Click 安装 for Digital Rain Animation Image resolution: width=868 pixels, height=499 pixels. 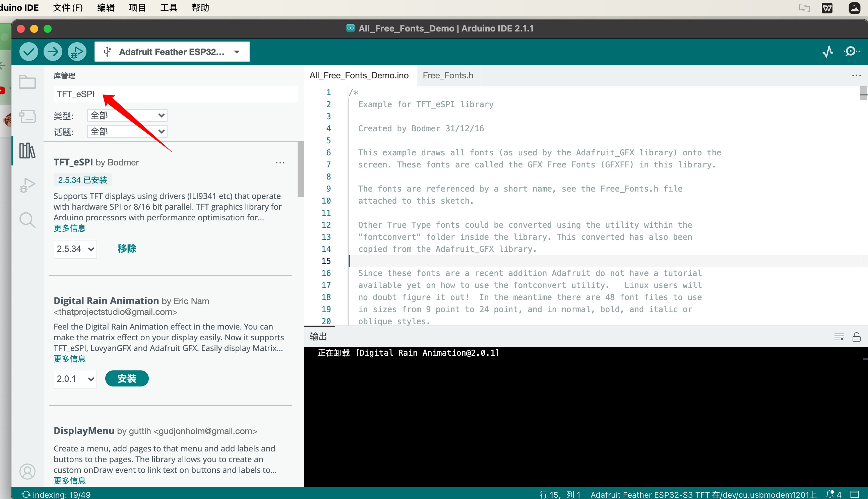pos(127,378)
